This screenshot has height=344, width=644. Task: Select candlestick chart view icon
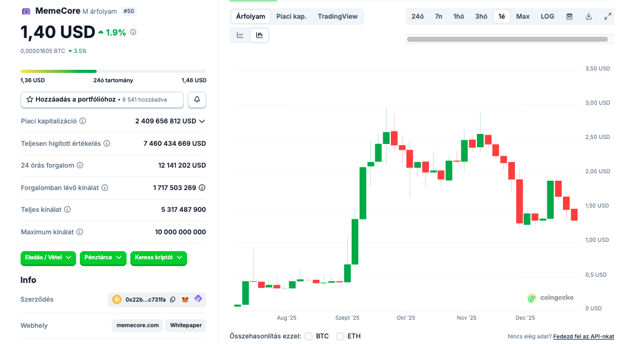(259, 35)
